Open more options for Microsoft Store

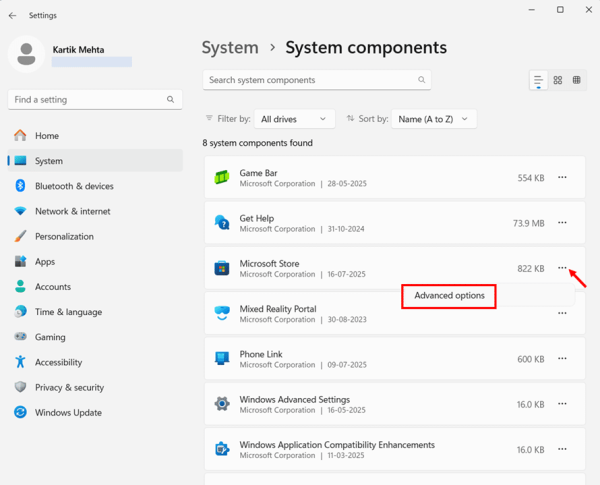562,268
